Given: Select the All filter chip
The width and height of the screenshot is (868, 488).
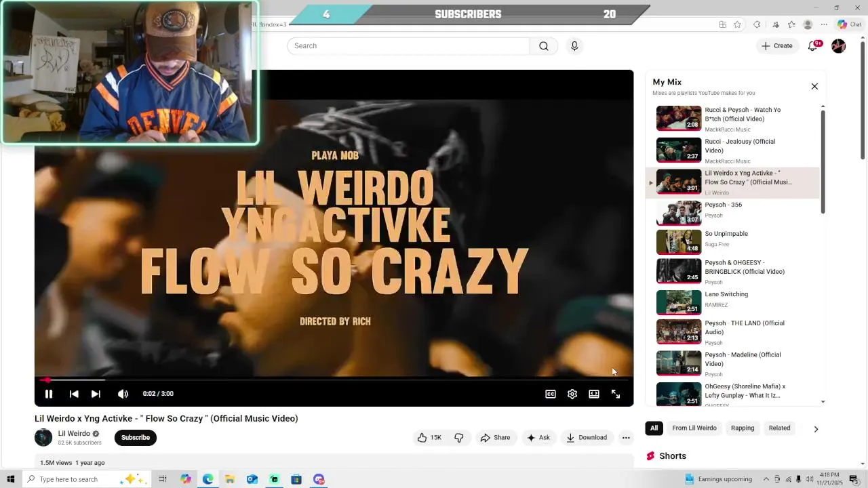Looking at the screenshot, I should pyautogui.click(x=654, y=428).
